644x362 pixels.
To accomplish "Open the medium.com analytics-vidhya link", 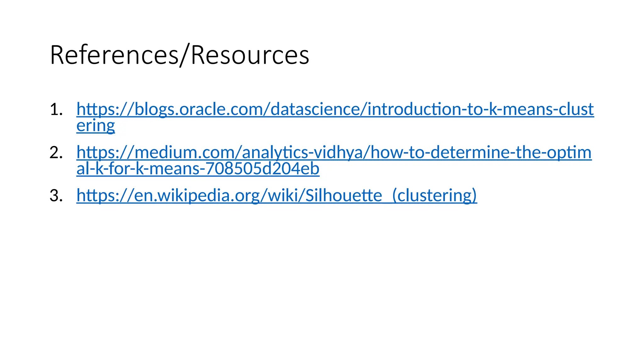I will pyautogui.click(x=334, y=152).
